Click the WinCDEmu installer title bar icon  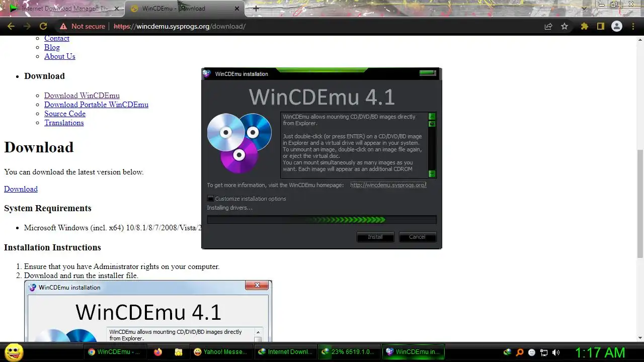coord(207,73)
